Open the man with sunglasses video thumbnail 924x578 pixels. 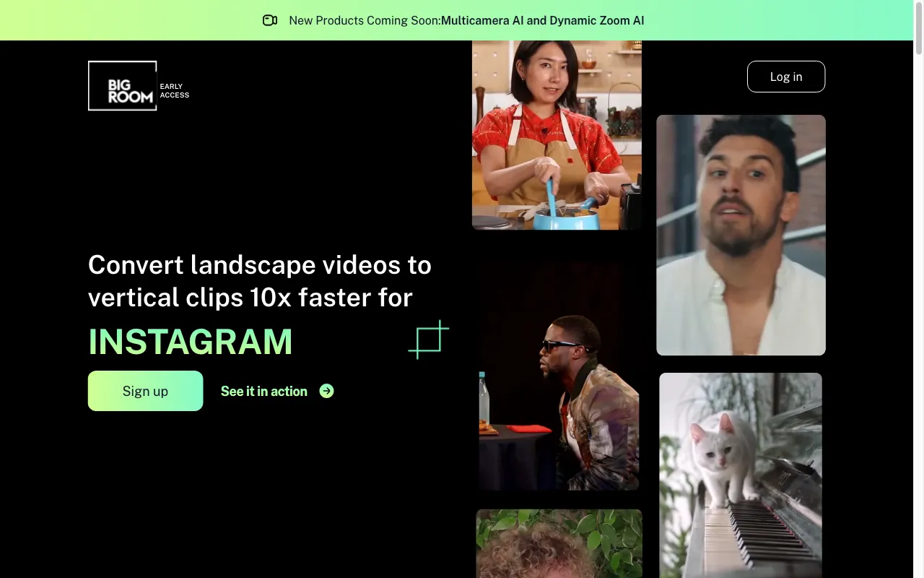pos(559,376)
